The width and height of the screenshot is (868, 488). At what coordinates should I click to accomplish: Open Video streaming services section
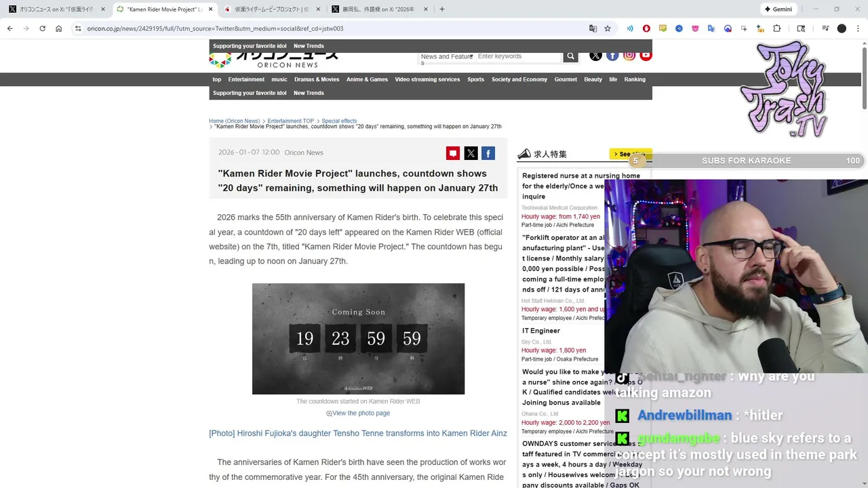427,79
